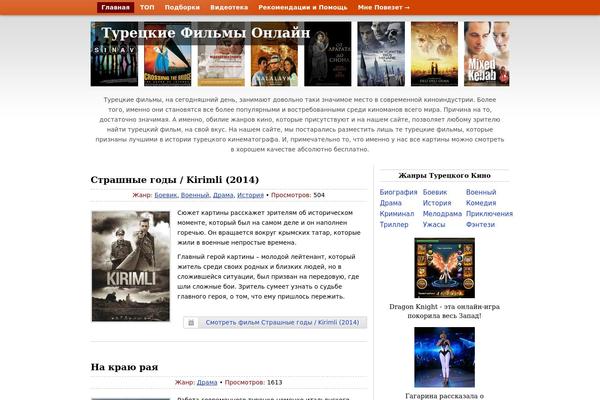
Task: Select Ужасы in the genres sidebar
Action: point(434,224)
